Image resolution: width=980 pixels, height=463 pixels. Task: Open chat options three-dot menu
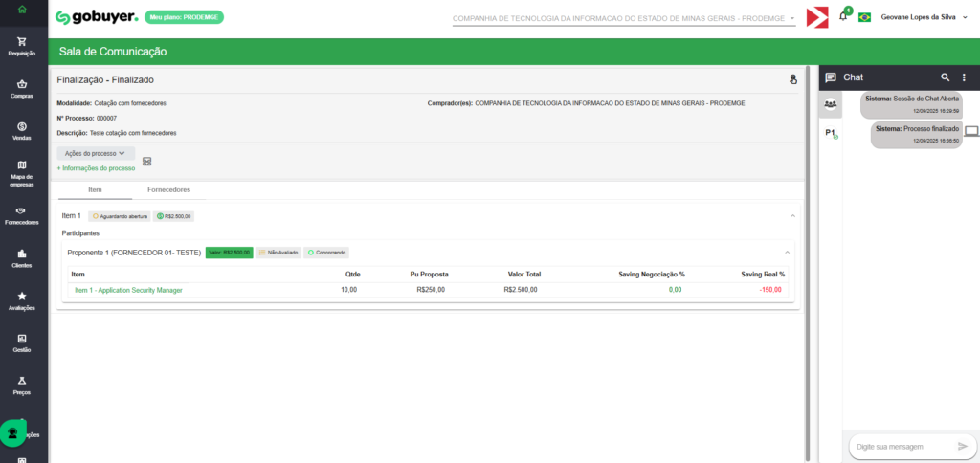pyautogui.click(x=964, y=77)
